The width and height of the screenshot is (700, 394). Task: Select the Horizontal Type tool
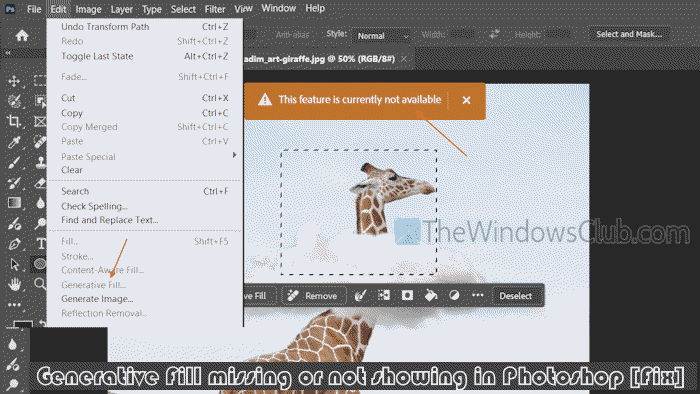click(41, 244)
